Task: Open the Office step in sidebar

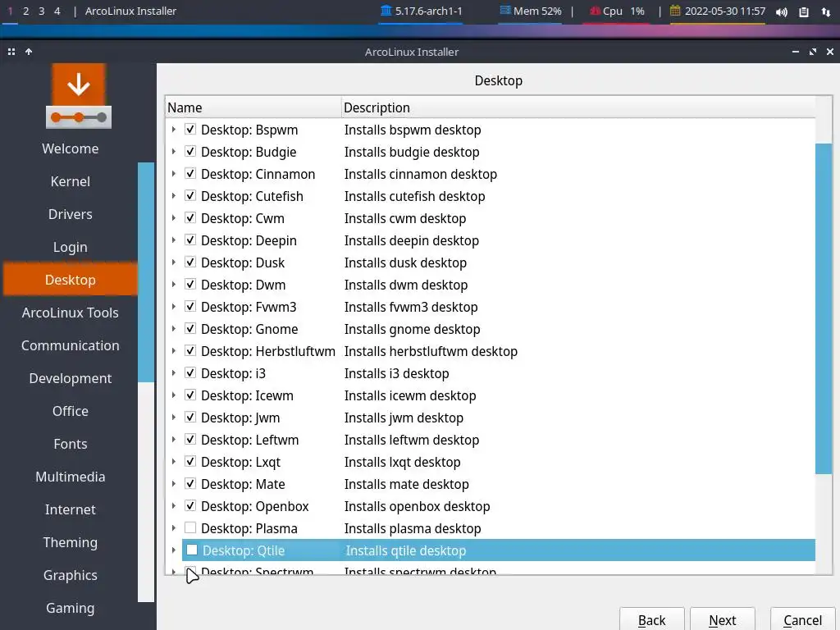Action: point(71,411)
